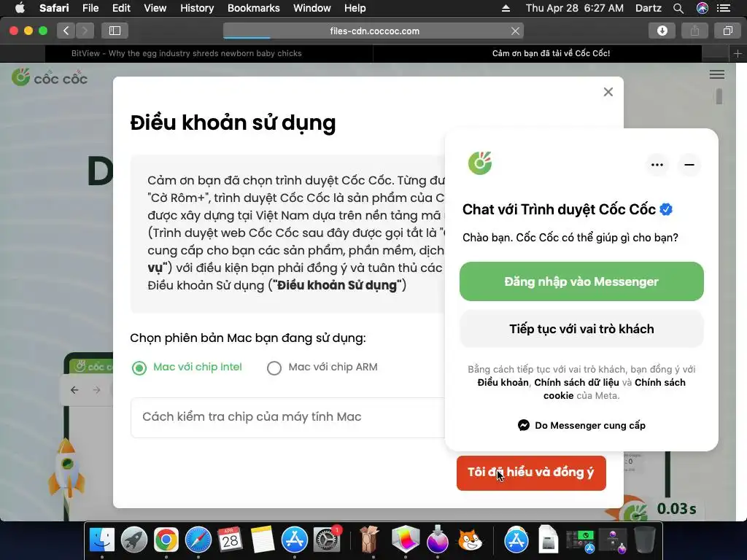The image size is (747, 560).
Task: Switch to Cảm ơn bạn đã tải về Cốc Cốc tab
Action: (x=551, y=53)
